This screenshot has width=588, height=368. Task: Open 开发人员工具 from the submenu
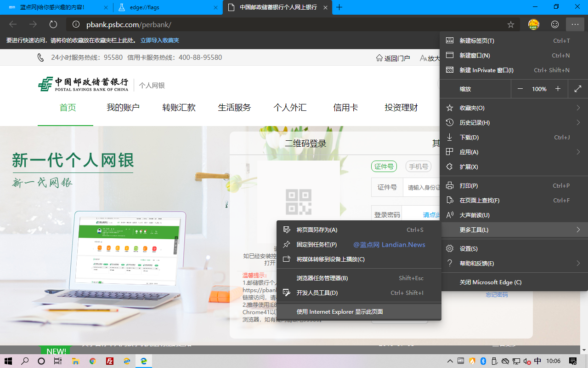317,293
